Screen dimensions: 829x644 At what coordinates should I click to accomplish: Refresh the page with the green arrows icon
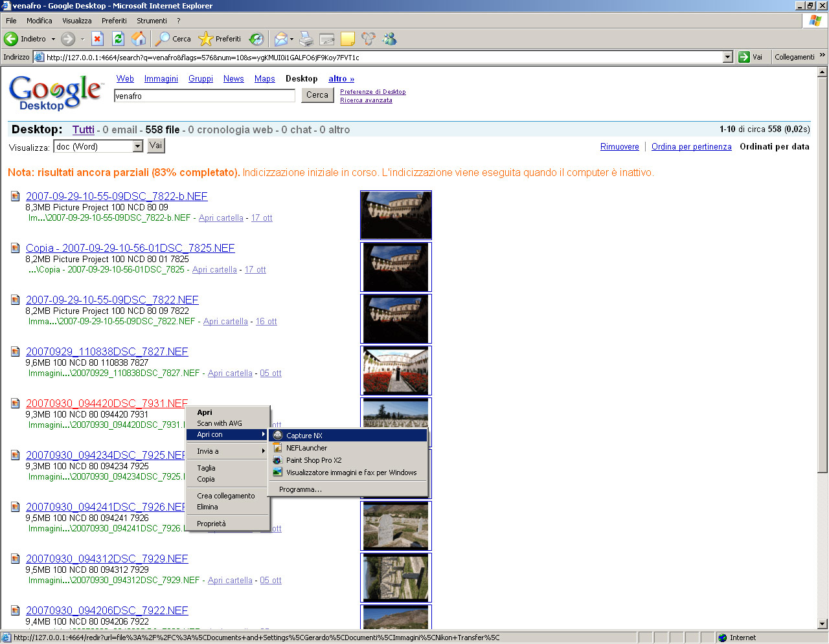point(118,39)
